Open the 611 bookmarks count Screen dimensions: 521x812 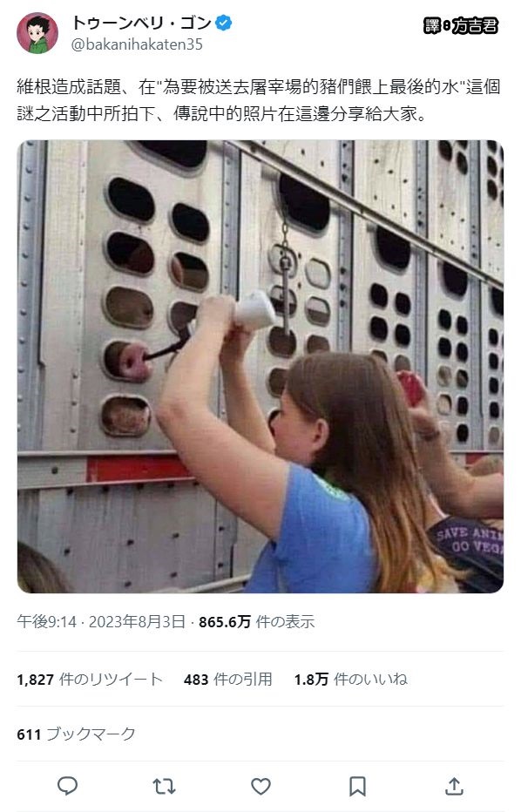coord(76,734)
